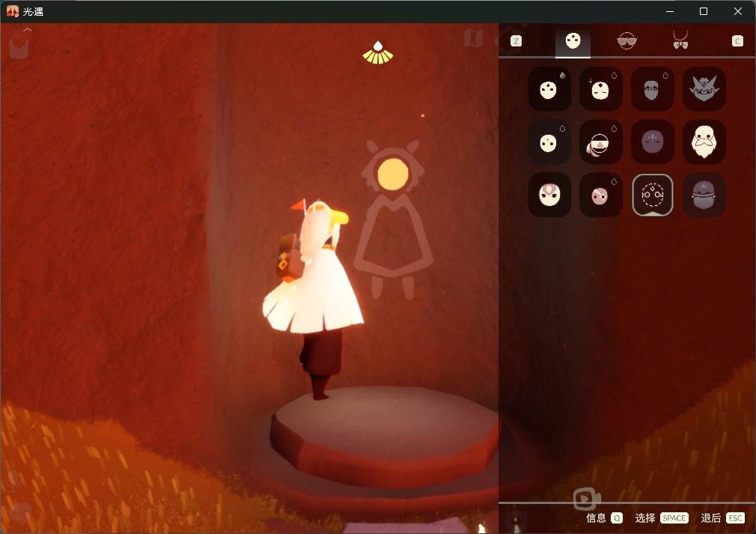Choose the plain mask with faint forehead mark
The width and height of the screenshot is (756, 534).
pos(549,142)
